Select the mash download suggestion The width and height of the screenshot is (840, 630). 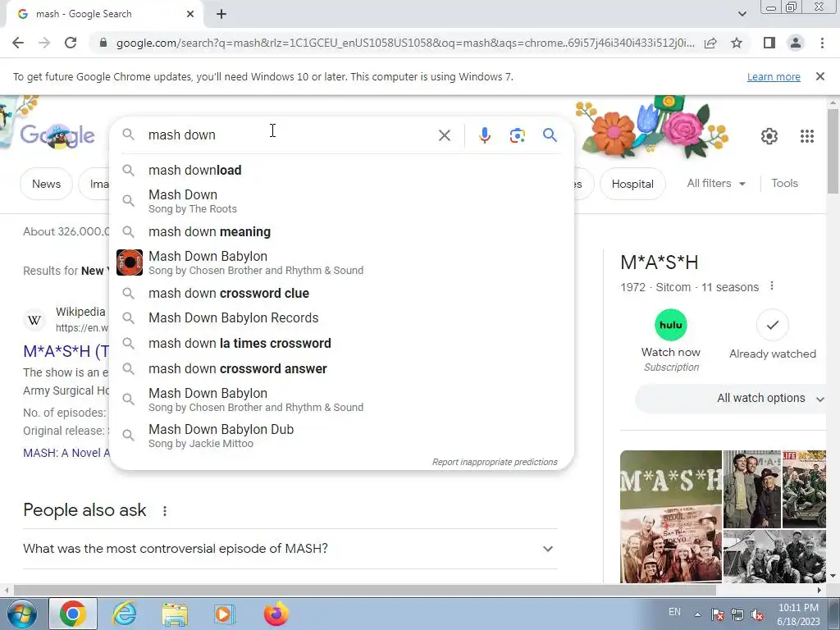342,171
